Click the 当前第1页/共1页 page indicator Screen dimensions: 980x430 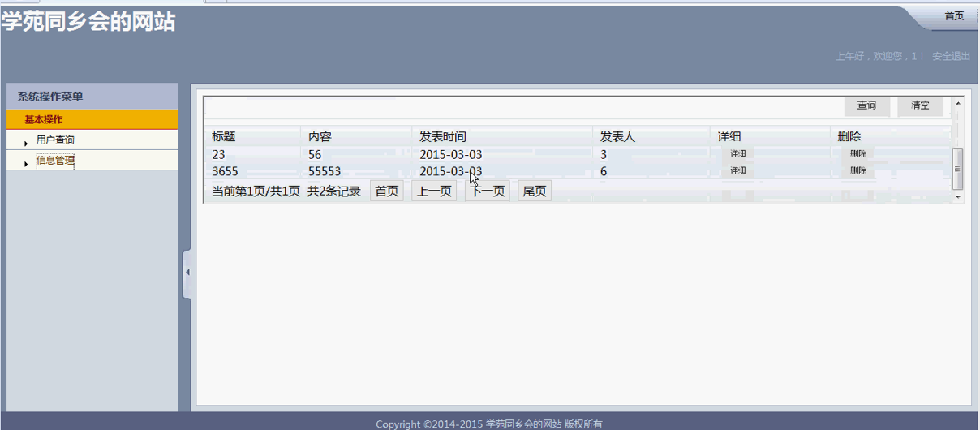point(256,191)
